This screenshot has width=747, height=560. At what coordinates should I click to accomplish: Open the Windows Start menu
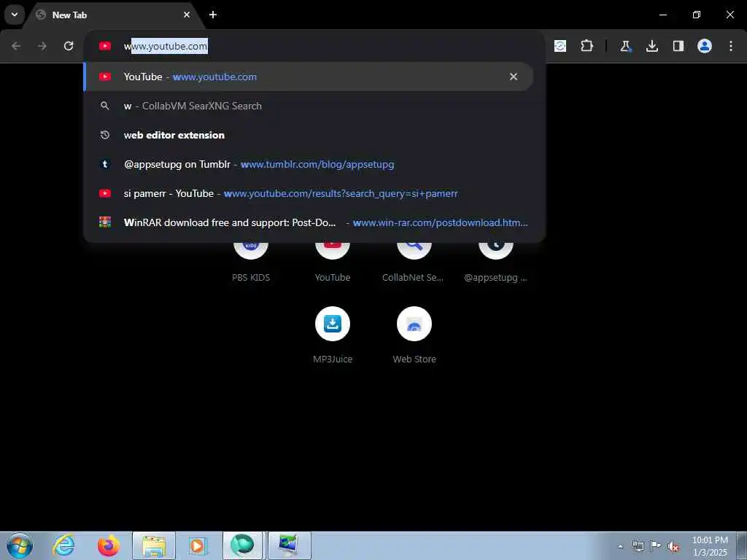(20, 545)
